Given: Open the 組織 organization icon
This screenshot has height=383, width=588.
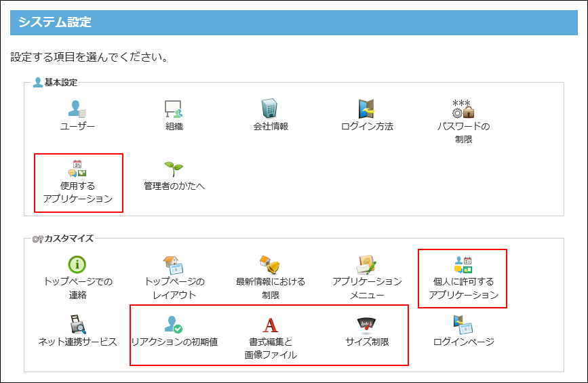Looking at the screenshot, I should coord(174,108).
